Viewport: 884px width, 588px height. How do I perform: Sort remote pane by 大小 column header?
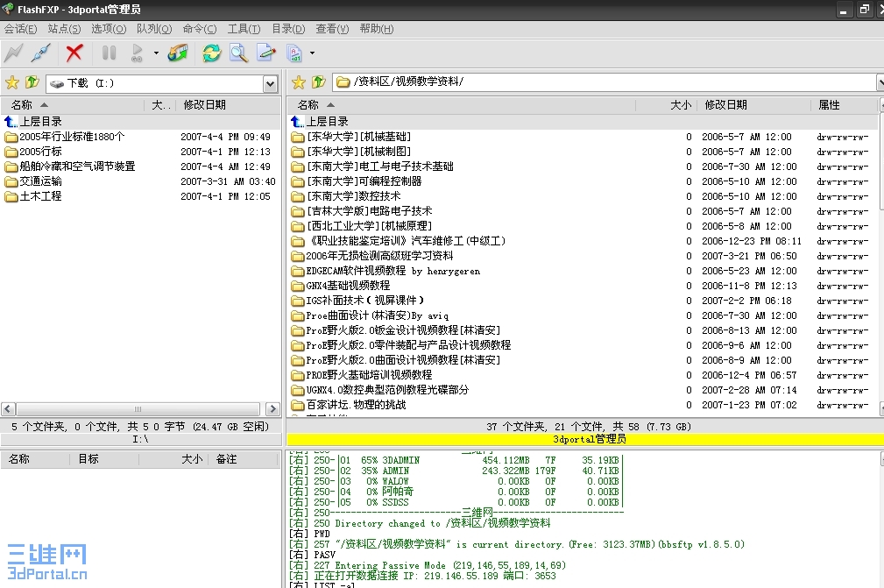tap(667, 105)
